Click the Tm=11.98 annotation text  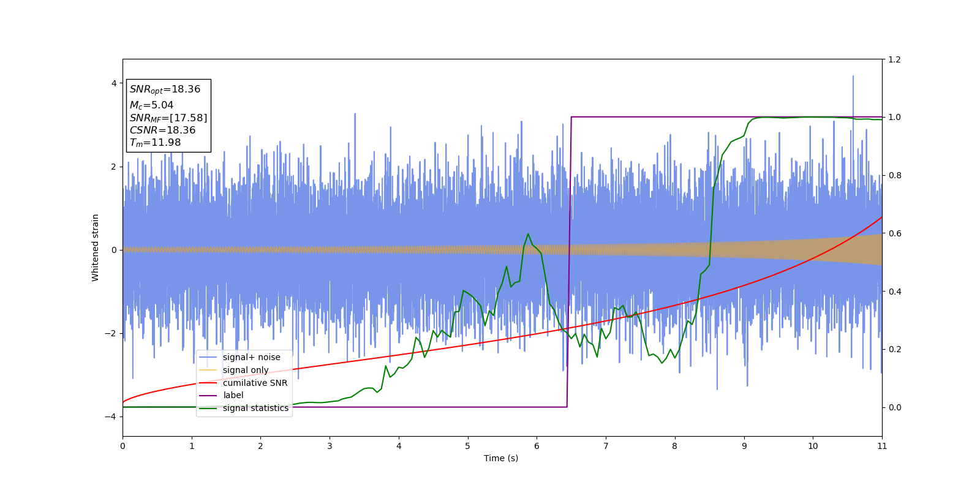click(155, 143)
